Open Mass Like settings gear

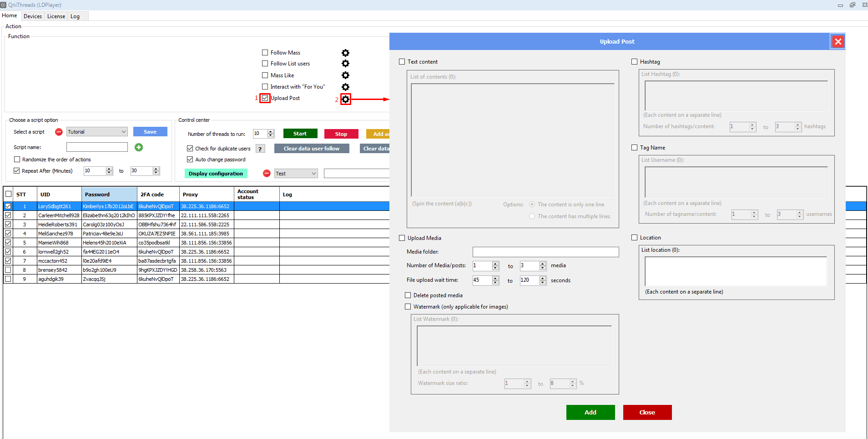click(345, 75)
